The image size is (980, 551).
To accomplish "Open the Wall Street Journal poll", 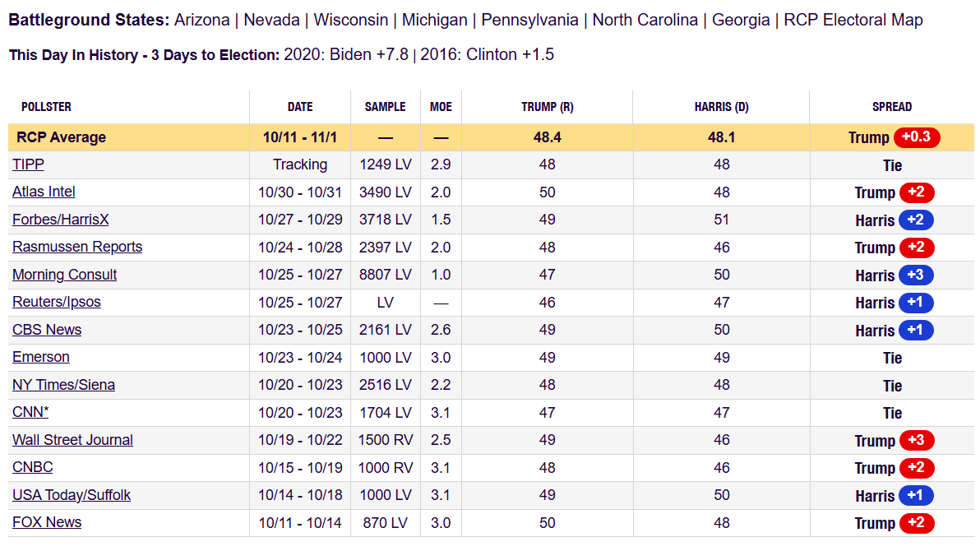I will [72, 440].
